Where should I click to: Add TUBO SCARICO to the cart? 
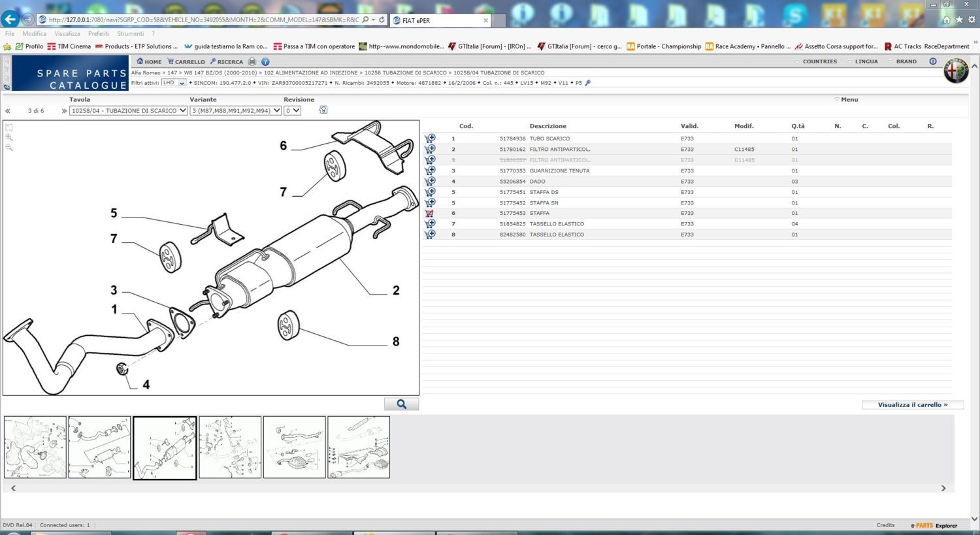click(430, 138)
